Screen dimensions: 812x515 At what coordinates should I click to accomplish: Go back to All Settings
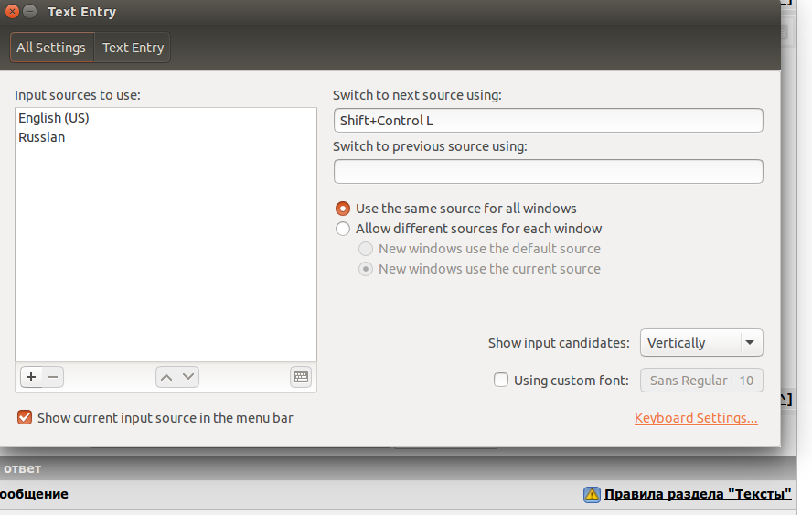tap(51, 48)
